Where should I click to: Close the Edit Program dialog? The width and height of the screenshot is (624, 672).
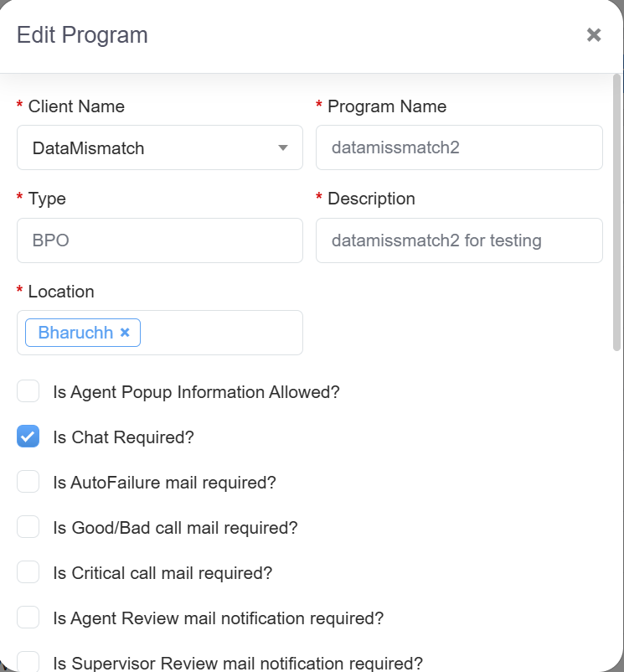pyautogui.click(x=594, y=35)
